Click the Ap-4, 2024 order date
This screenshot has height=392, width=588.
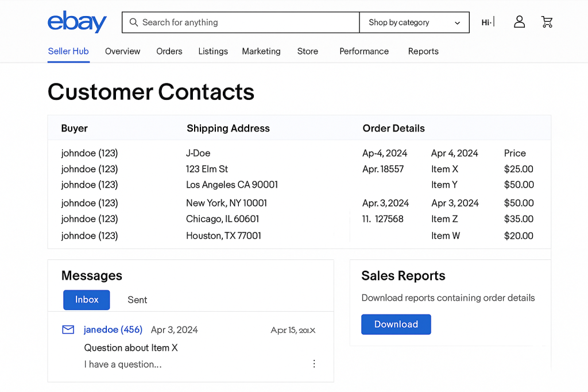(x=385, y=153)
